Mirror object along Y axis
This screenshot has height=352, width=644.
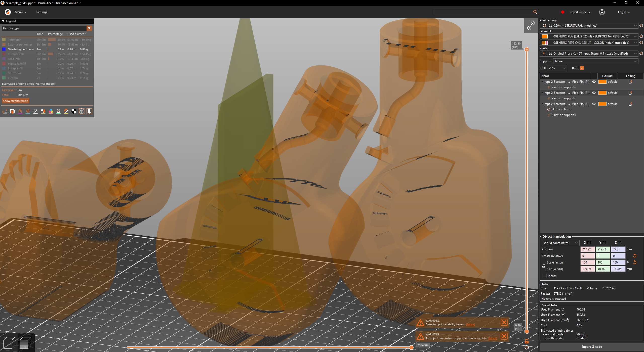click(604, 243)
